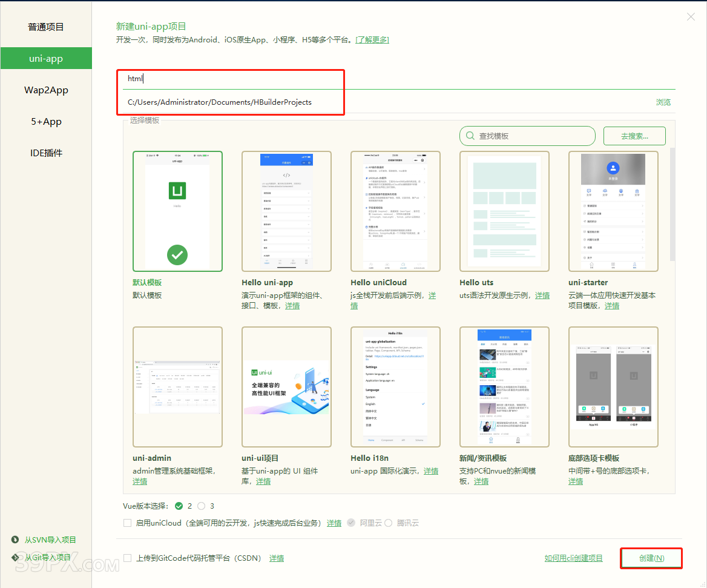Open 详情 link for uni-admin

[140, 481]
